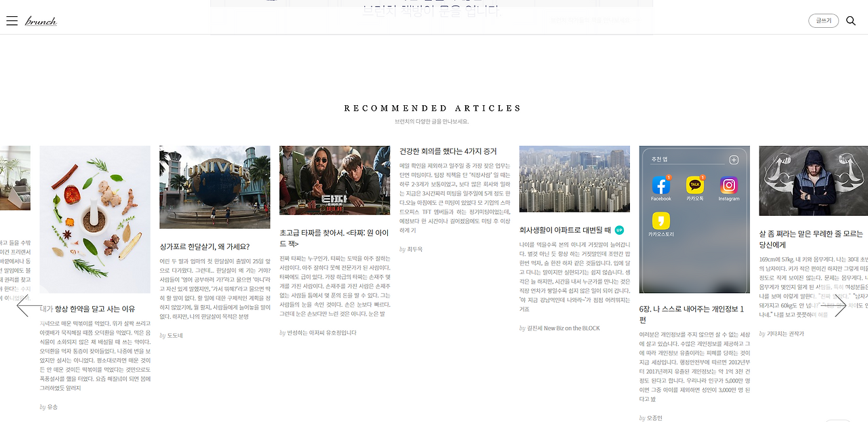Open the partially visible plant article image

[x=15, y=178]
